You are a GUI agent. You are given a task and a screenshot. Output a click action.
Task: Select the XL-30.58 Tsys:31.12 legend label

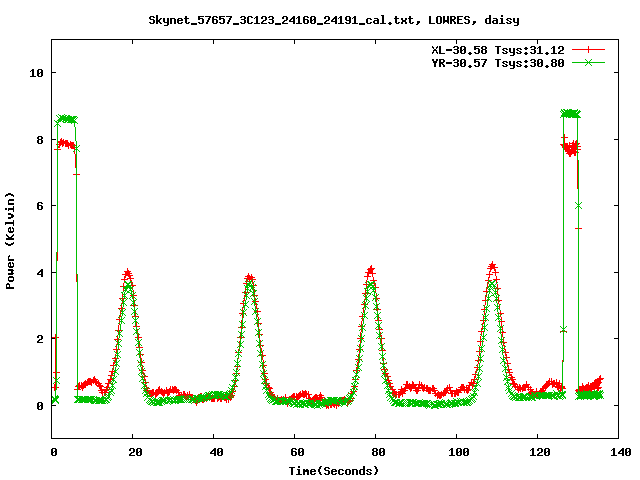coord(498,50)
